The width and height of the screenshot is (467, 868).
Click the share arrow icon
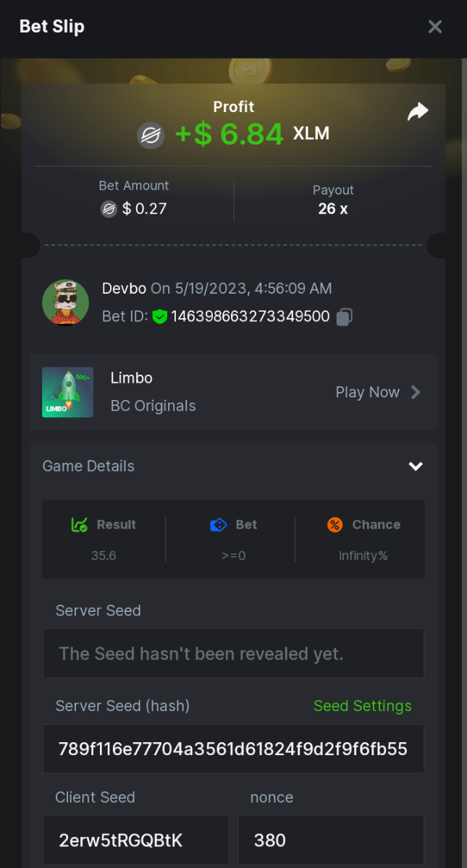click(x=418, y=111)
